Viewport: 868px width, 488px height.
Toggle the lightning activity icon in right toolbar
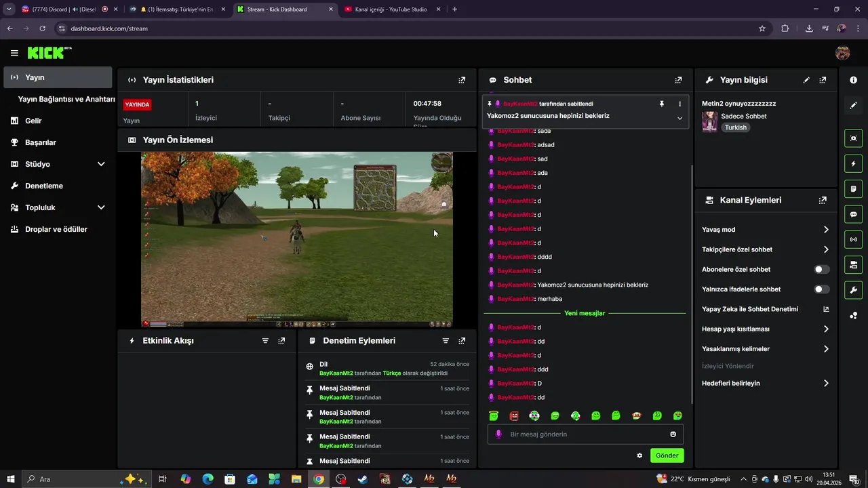coord(853,163)
